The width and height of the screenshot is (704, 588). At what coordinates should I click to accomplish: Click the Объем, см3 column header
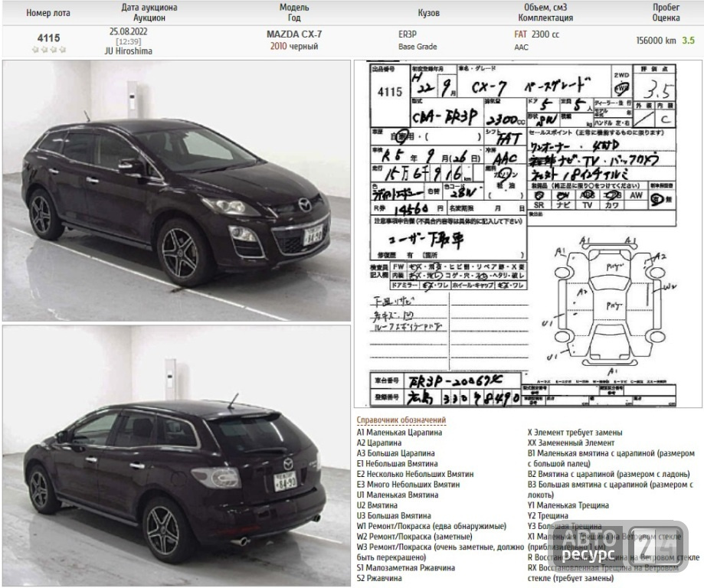point(545,8)
